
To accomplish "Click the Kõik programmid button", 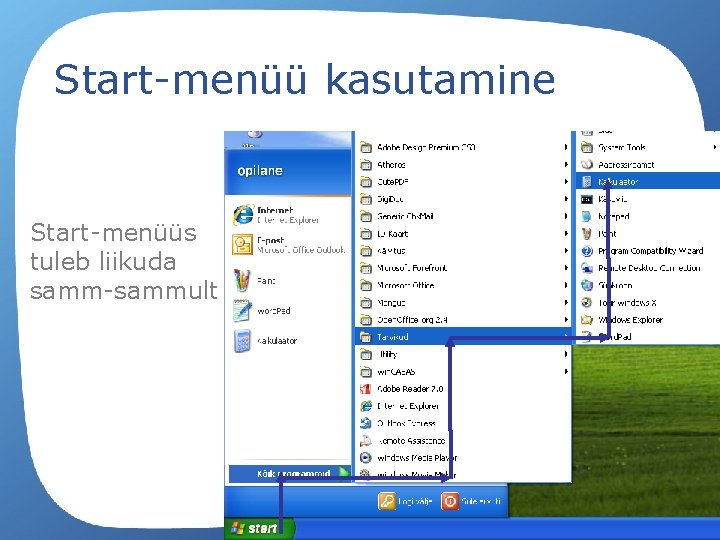I will pos(289,473).
